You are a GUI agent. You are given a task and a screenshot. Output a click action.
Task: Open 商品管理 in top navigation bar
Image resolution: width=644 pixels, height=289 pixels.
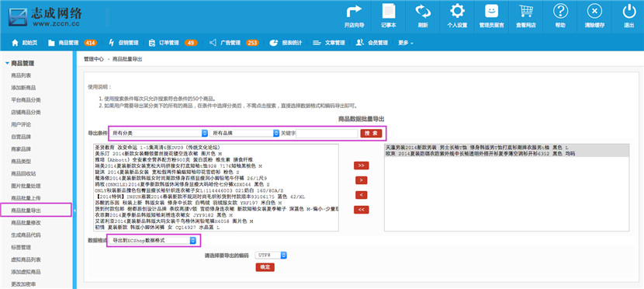[x=64, y=43]
